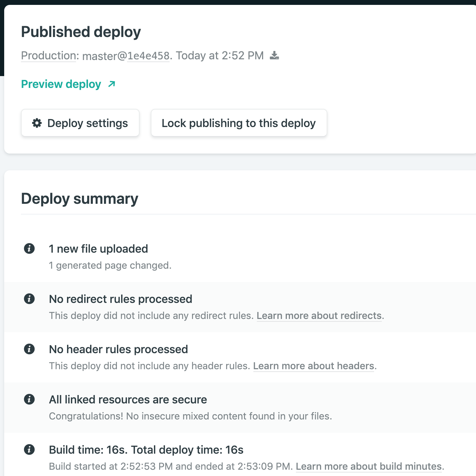Click info icon beside Build time row
Viewport: 476px width, 476px height.
[x=29, y=449]
